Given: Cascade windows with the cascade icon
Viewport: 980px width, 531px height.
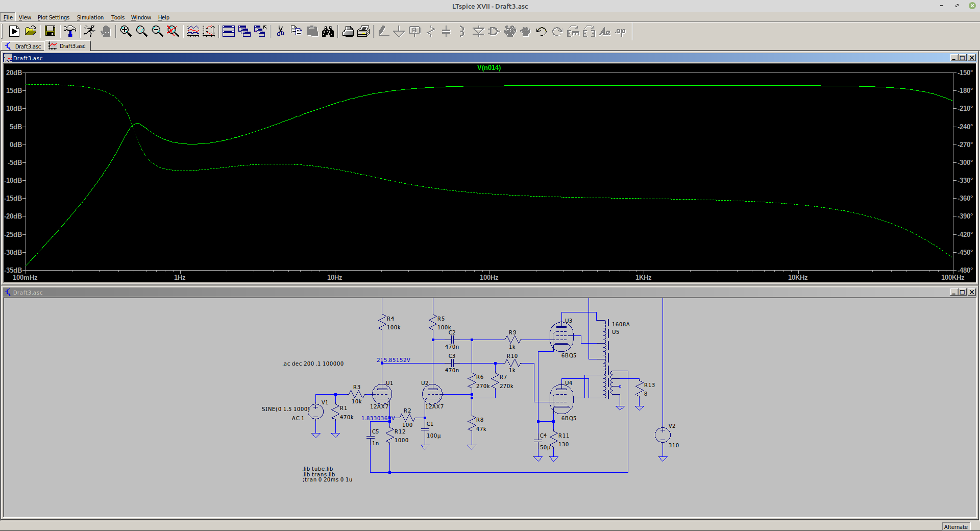Looking at the screenshot, I should pos(244,32).
